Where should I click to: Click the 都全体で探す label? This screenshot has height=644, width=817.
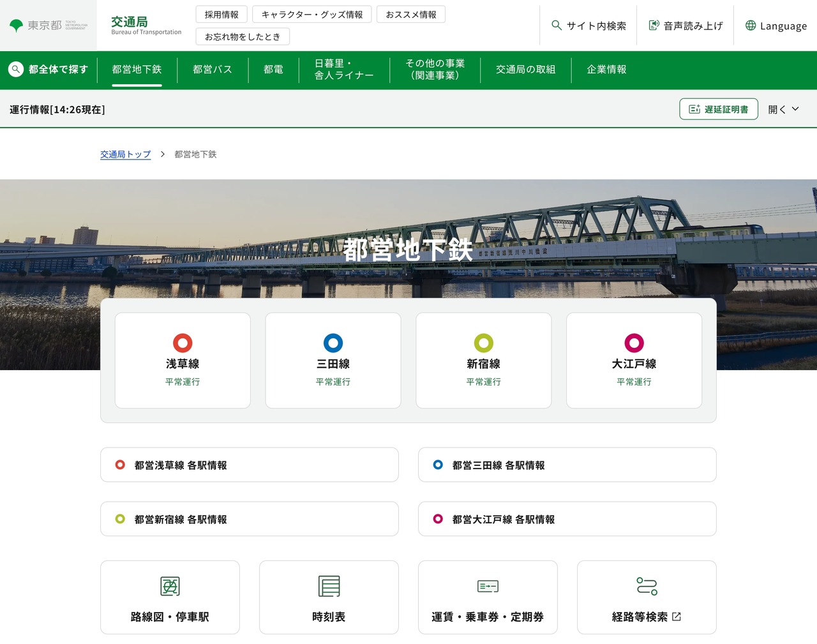(x=58, y=70)
